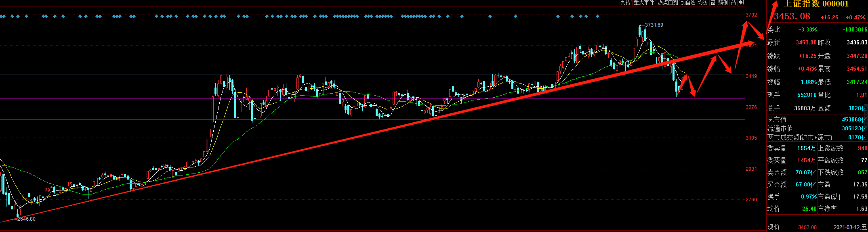Viewport: 868px width, 232px height.
Task: Toggle the 热点回溯 hotspot review
Action: (x=668, y=2)
